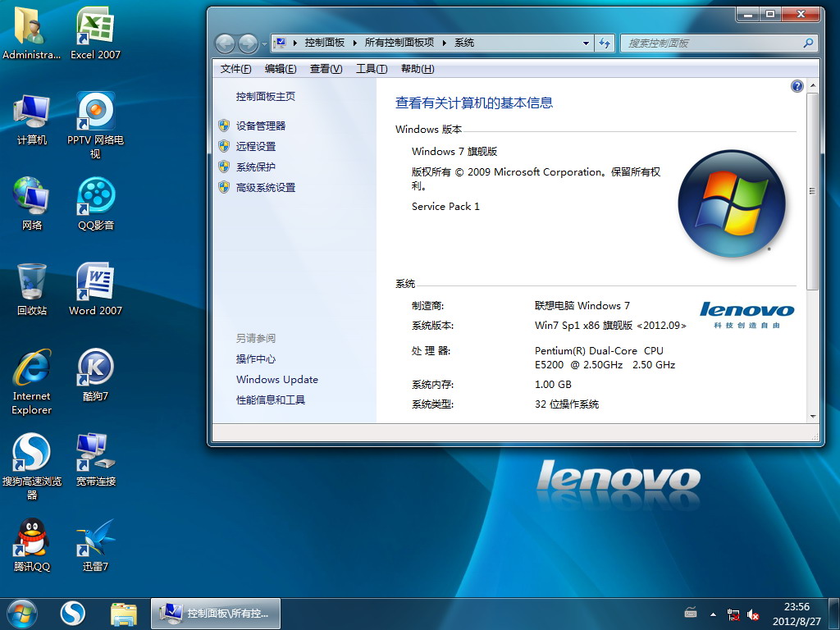Screen dimensions: 840x630
Task: Click the value '联想电脑 Windows 7'
Action: [582, 306]
